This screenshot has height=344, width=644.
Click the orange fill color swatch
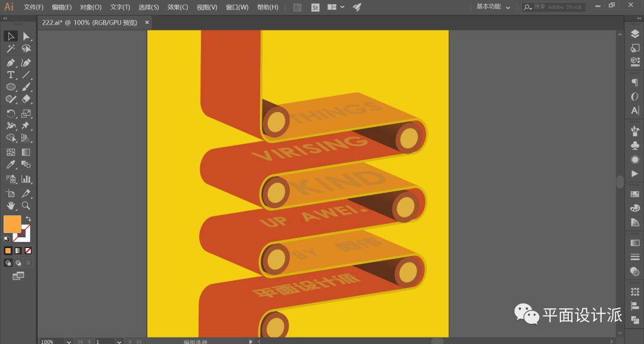(x=12, y=224)
